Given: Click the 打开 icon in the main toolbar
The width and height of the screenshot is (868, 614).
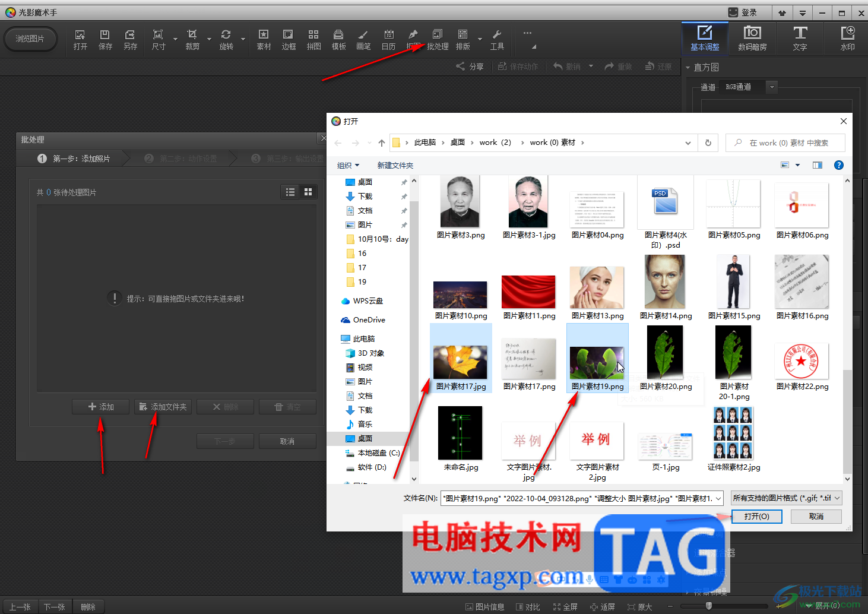Looking at the screenshot, I should click(x=80, y=40).
